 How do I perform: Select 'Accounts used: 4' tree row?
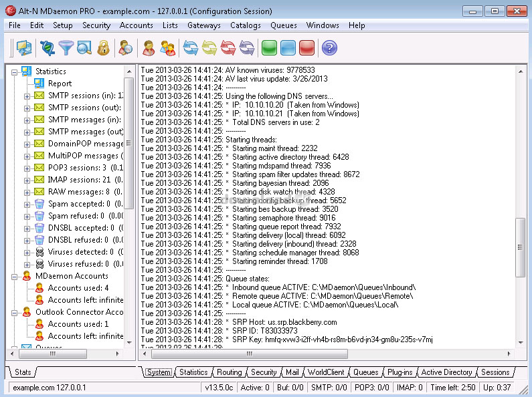[x=78, y=288]
